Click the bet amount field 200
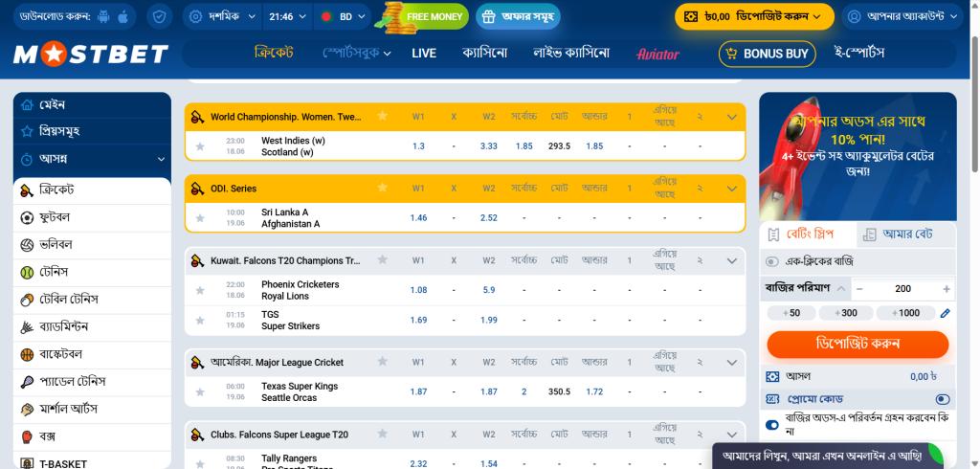The height and width of the screenshot is (469, 980). pyautogui.click(x=903, y=289)
